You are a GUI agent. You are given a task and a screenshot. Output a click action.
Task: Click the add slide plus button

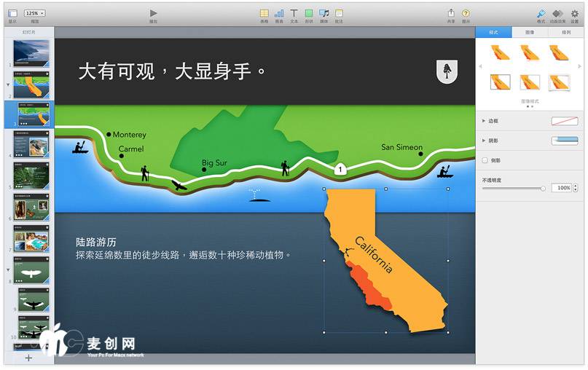[28, 358]
